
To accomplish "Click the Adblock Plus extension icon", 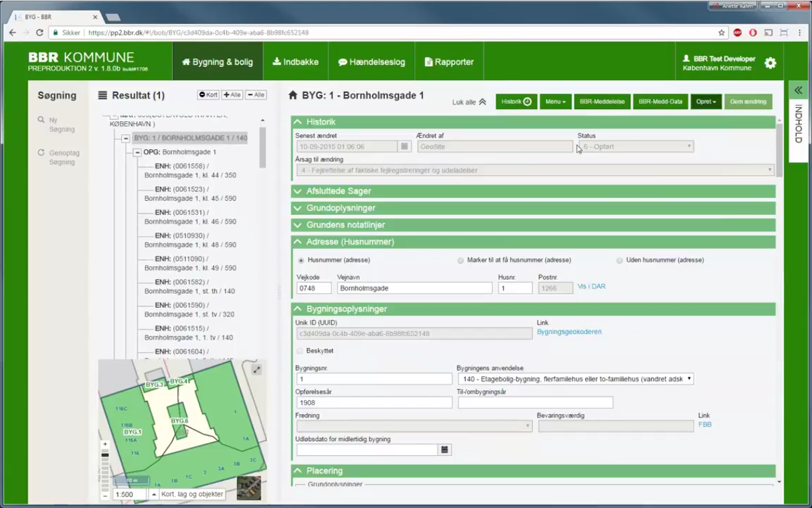I will click(x=737, y=32).
